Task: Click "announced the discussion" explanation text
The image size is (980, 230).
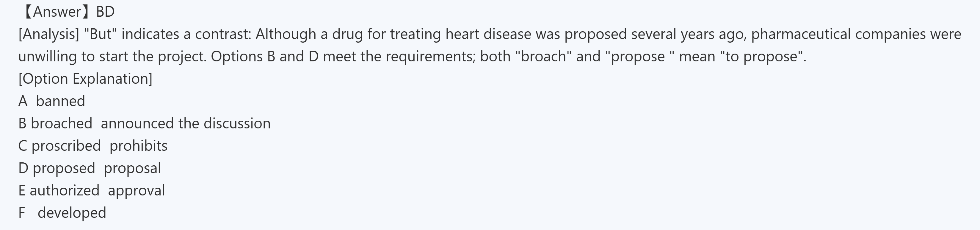Action: (186, 124)
